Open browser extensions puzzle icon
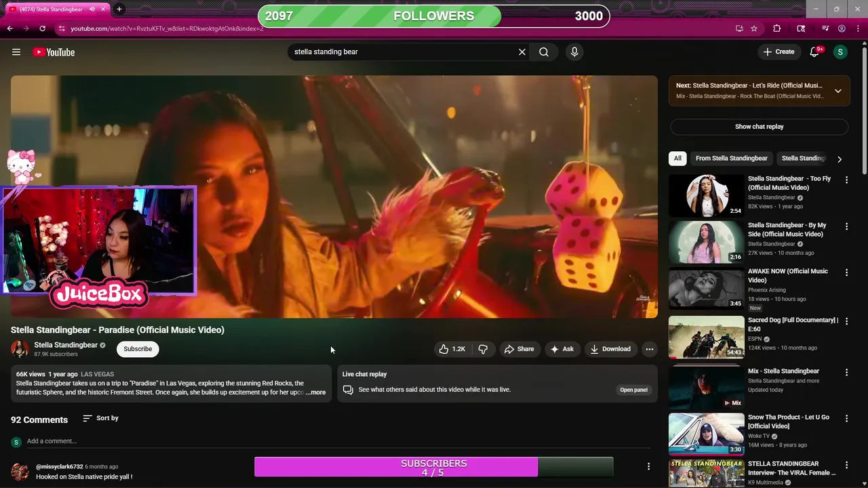Screen dimensions: 868x488 [x=777, y=28]
